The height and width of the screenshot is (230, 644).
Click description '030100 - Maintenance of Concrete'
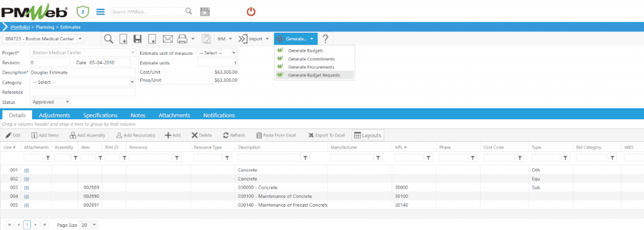[x=275, y=196]
